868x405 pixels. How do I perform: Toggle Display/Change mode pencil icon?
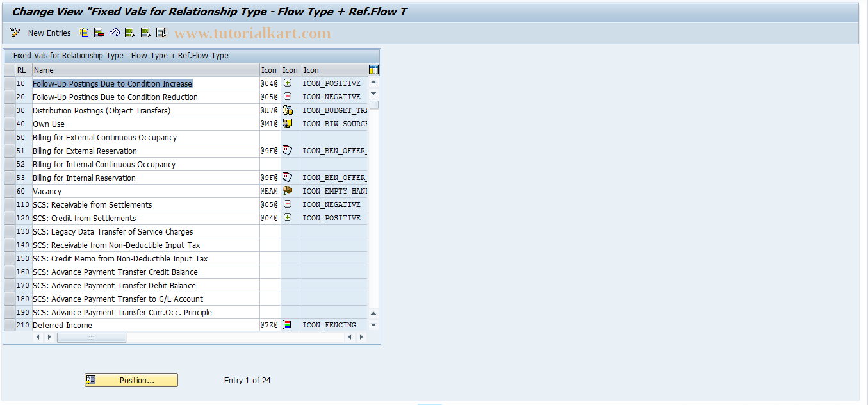tap(15, 33)
